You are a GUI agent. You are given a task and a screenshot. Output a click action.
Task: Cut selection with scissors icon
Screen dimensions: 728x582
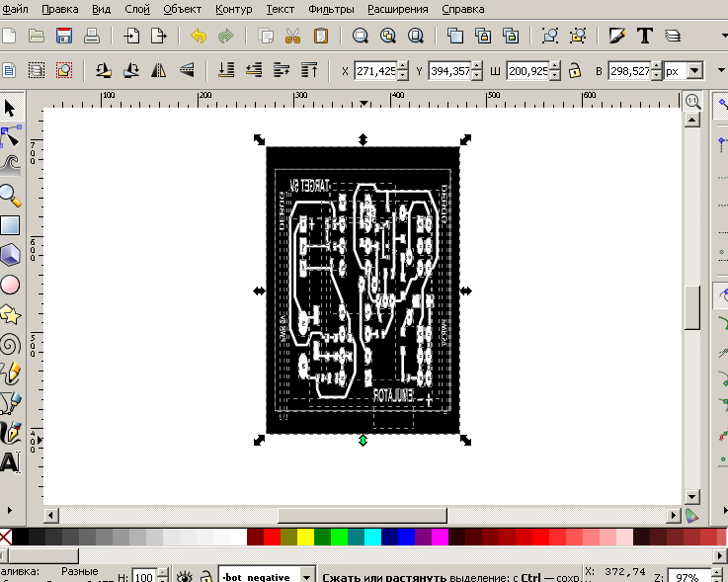pos(292,37)
